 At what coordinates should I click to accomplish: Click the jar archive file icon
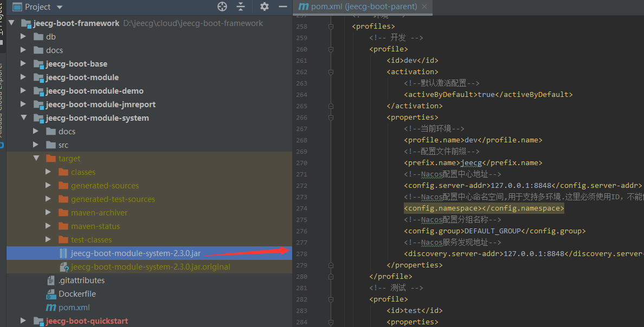63,253
